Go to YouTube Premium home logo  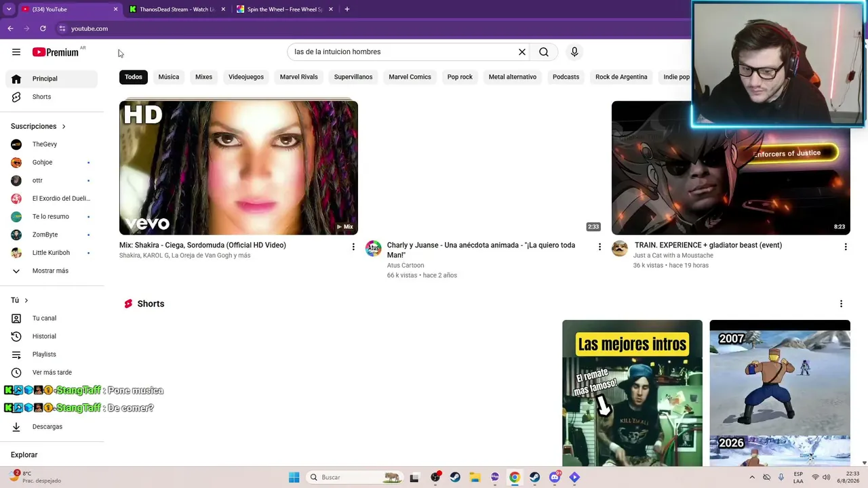click(56, 52)
